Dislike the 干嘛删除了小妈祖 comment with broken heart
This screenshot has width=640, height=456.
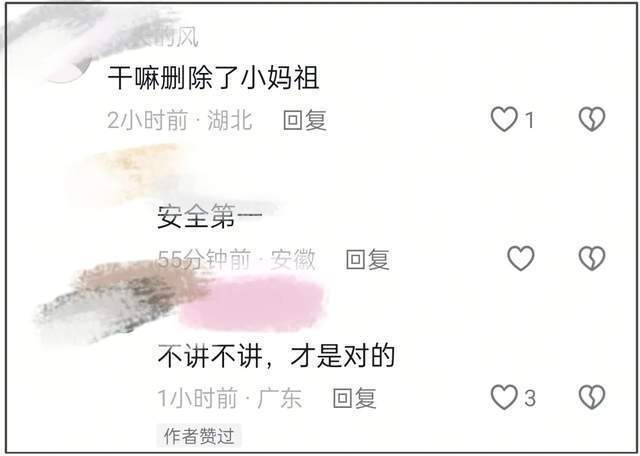pyautogui.click(x=592, y=119)
